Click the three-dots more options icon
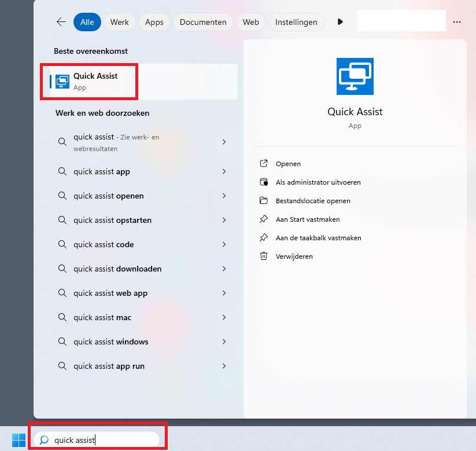Viewport: 476px width, 451px height. click(457, 22)
